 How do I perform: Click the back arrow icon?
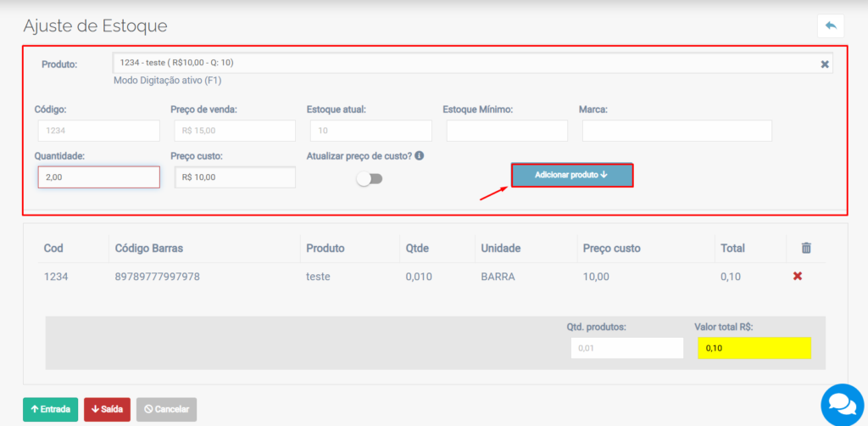[x=830, y=26]
